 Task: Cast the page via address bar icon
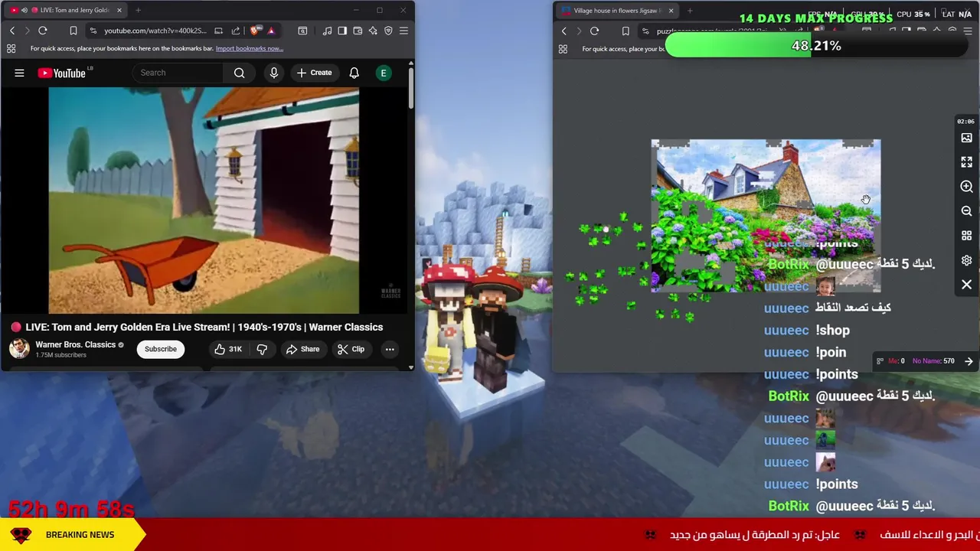pos(218,31)
